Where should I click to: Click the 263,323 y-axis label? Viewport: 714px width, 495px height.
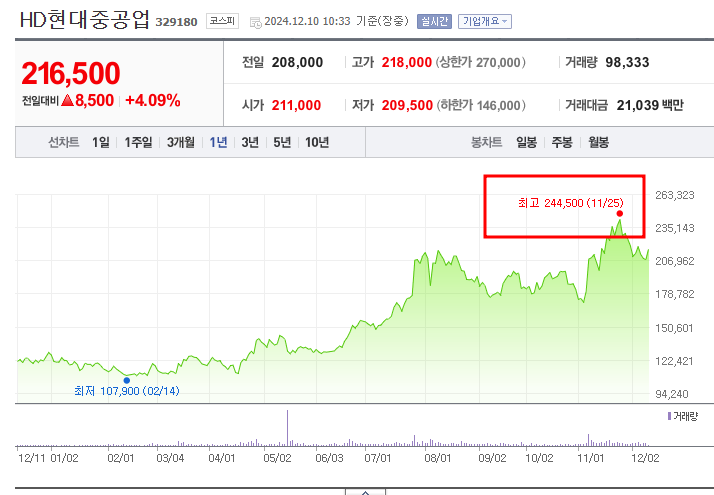[x=674, y=195]
